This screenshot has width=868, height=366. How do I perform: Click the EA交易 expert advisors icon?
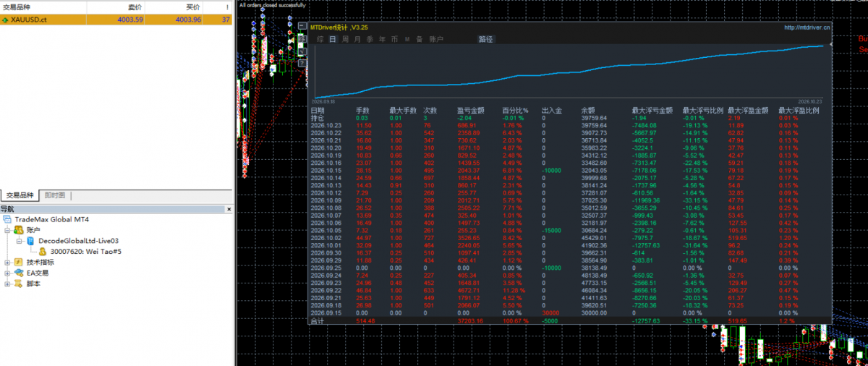[x=19, y=273]
